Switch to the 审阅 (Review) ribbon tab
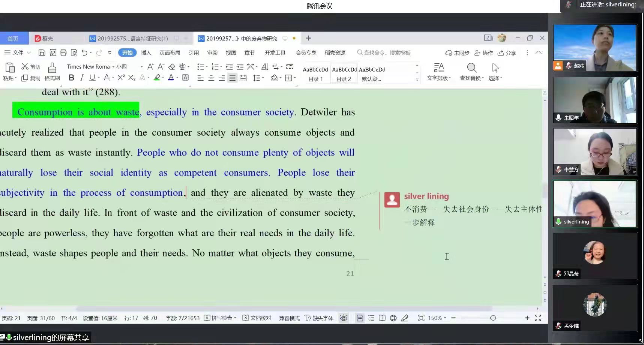This screenshot has height=345, width=644. click(212, 53)
